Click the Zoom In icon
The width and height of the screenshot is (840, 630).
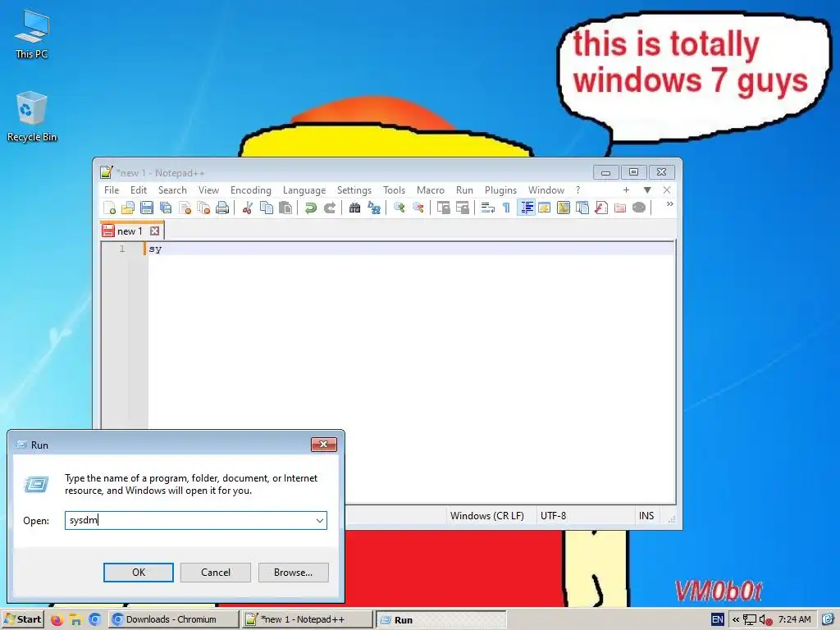(x=399, y=208)
